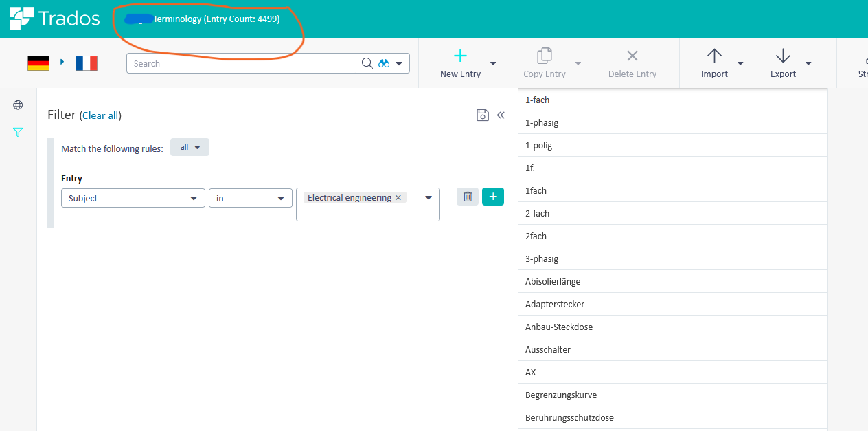Screen dimensions: 868x431
Task: Click Copy Entry toolbar button
Action: [545, 63]
